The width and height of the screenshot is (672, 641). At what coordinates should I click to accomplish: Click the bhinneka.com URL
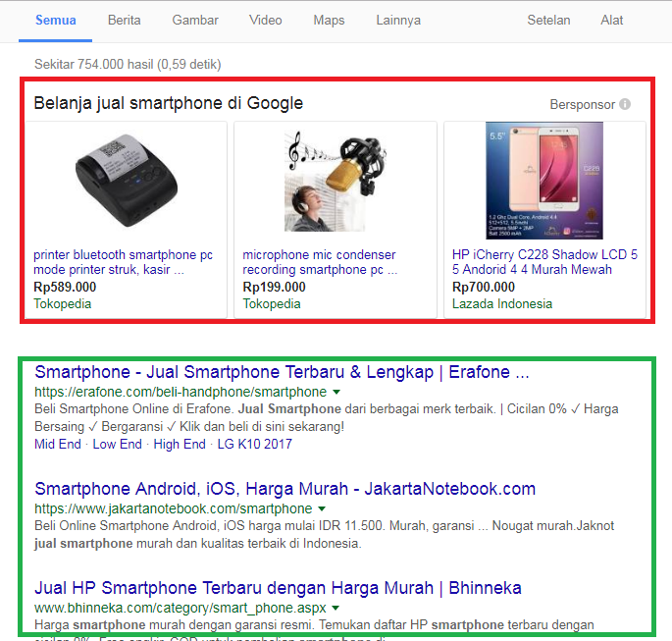coord(180,608)
